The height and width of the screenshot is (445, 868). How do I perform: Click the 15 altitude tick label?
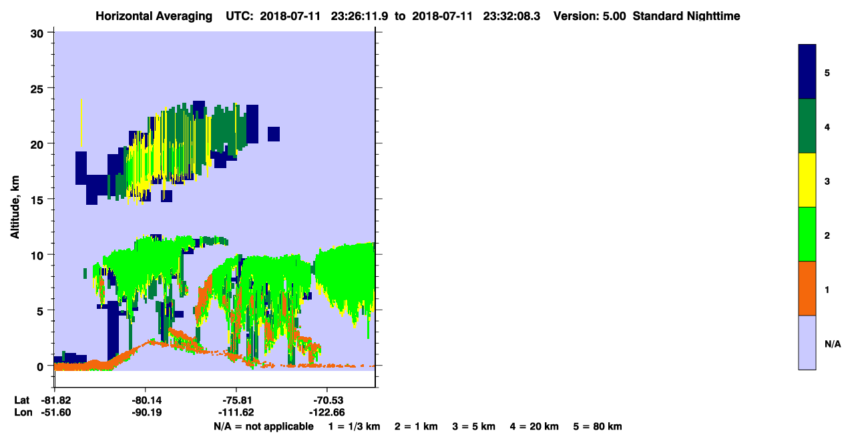pyautogui.click(x=38, y=199)
